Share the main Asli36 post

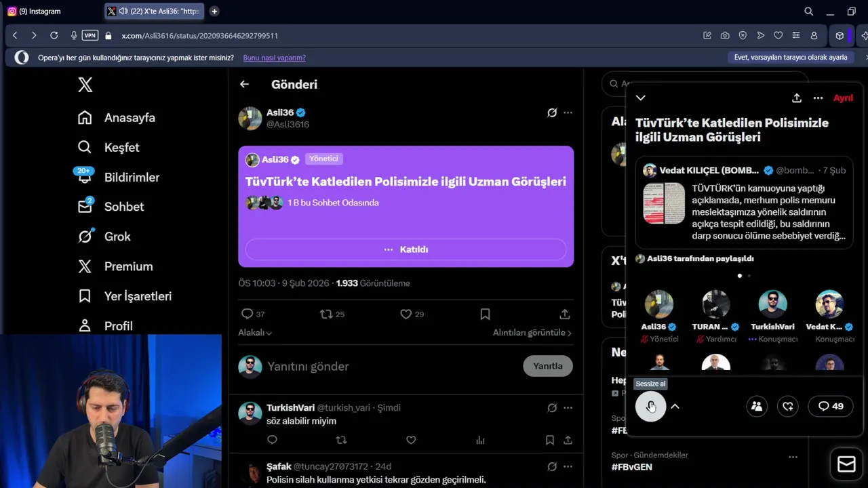pyautogui.click(x=564, y=314)
